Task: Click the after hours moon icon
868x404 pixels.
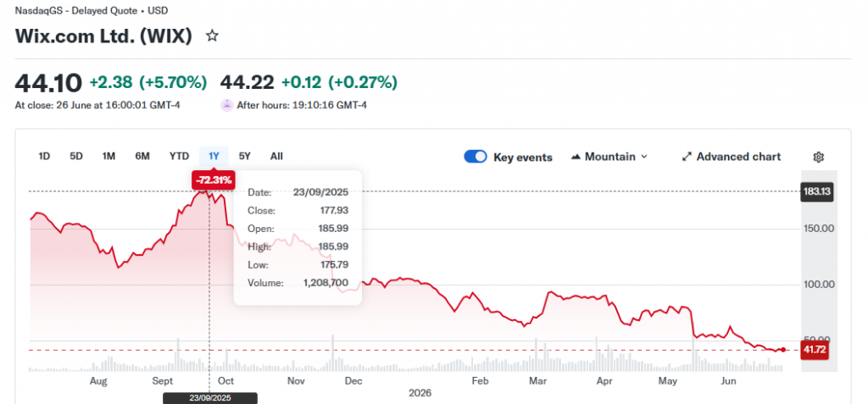Action: (x=226, y=104)
